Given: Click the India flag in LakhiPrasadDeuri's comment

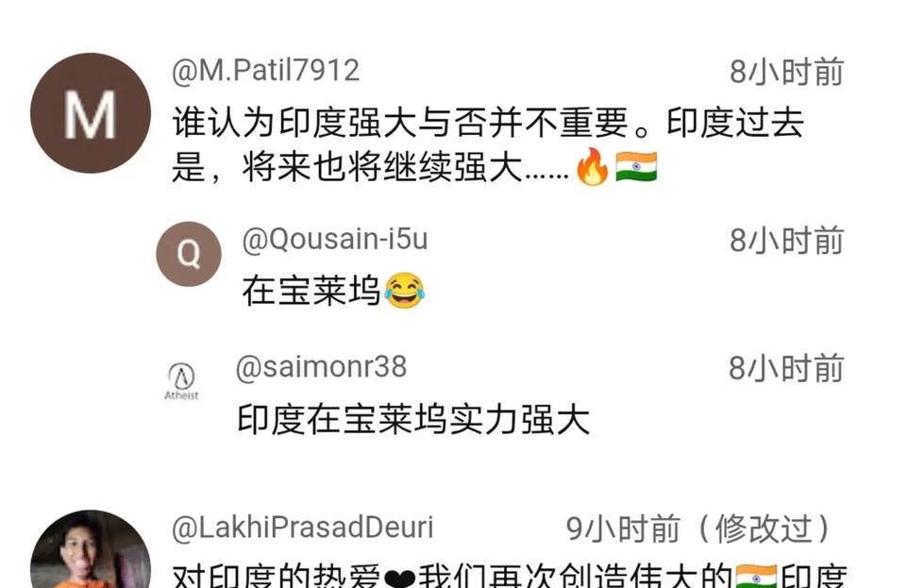Looking at the screenshot, I should click(756, 577).
